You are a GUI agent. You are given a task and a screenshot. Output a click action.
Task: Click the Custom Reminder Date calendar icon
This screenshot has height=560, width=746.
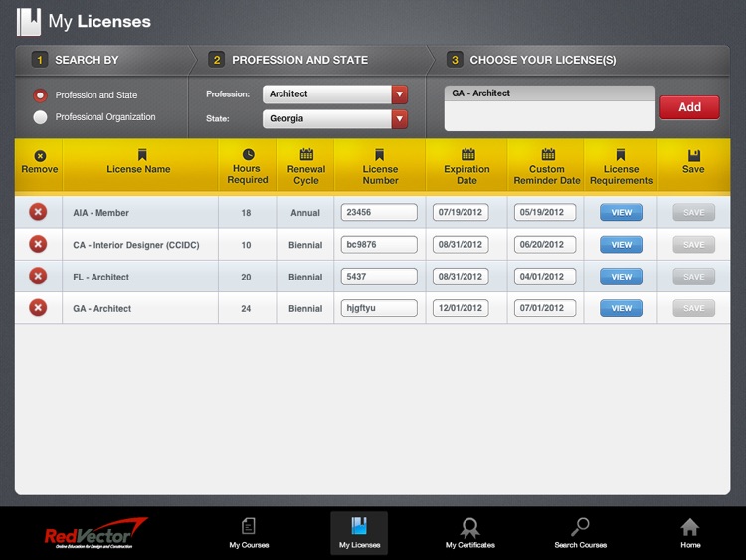pyautogui.click(x=548, y=154)
